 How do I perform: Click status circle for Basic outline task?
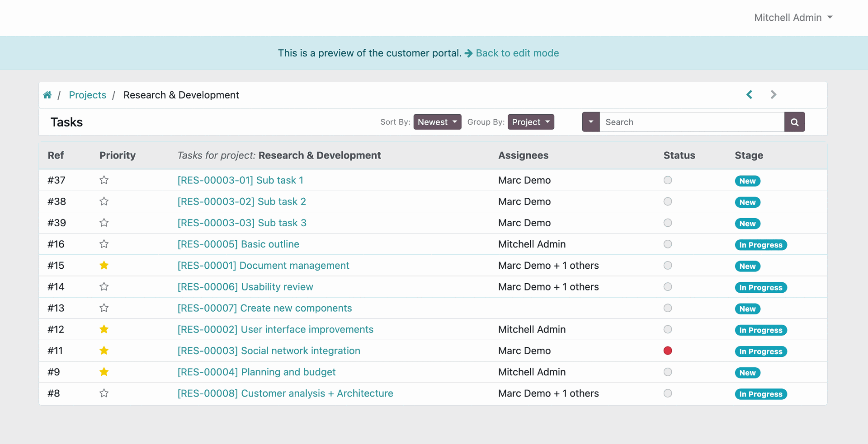[667, 244]
